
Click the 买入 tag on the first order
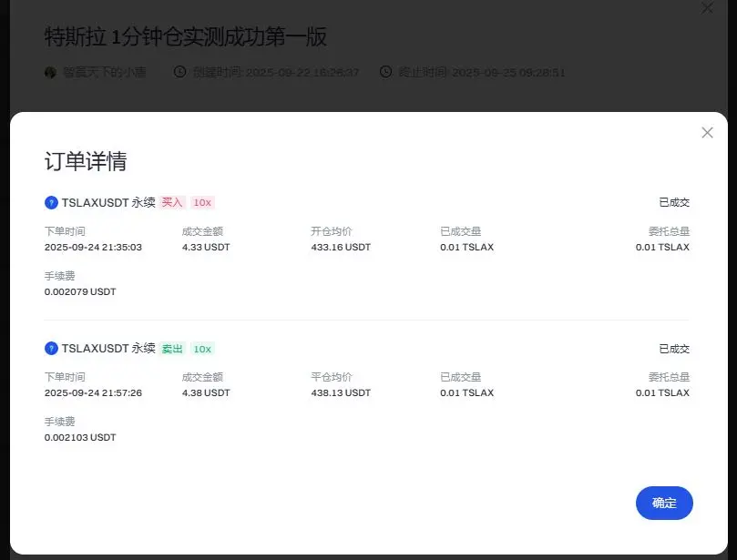click(x=172, y=202)
